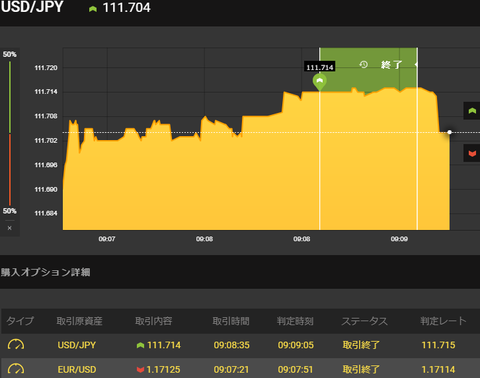Click the clock icon beside 終了 label
This screenshot has height=378, width=480.
point(364,64)
